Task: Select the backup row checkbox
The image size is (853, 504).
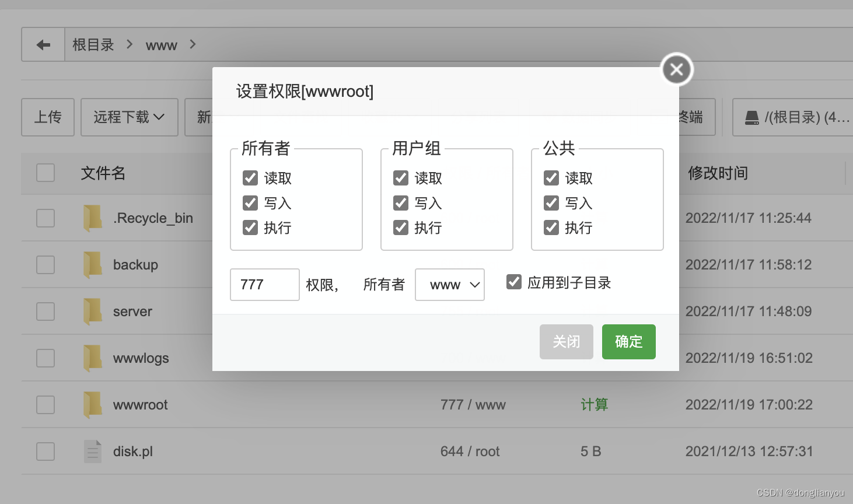Action: 46,265
